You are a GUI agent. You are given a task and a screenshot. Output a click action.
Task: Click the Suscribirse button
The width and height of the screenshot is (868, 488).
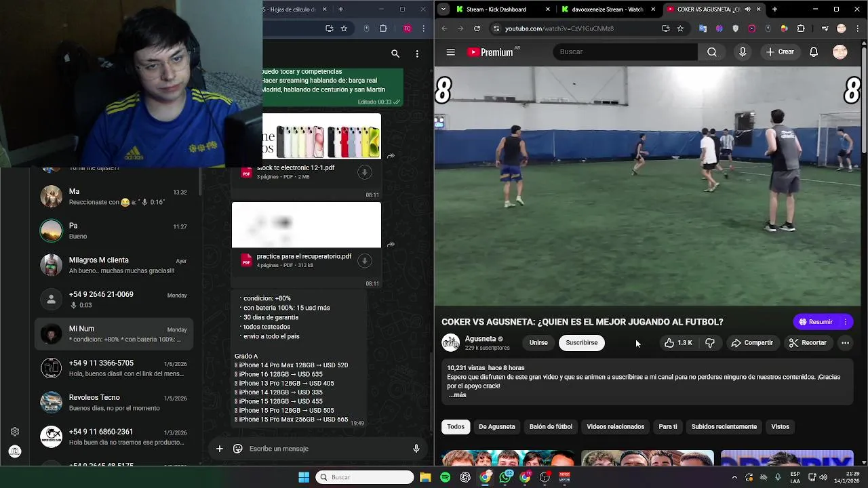pos(582,343)
